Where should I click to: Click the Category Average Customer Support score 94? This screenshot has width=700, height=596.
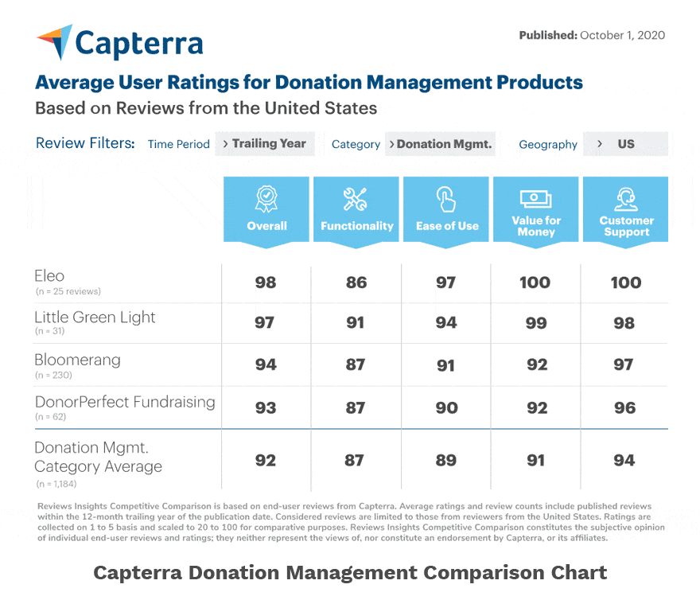pyautogui.click(x=624, y=461)
